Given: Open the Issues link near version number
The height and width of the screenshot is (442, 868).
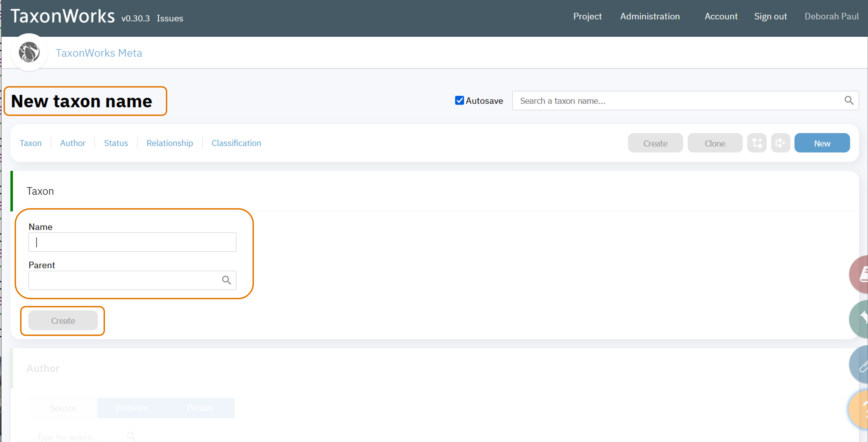Looking at the screenshot, I should tap(170, 18).
